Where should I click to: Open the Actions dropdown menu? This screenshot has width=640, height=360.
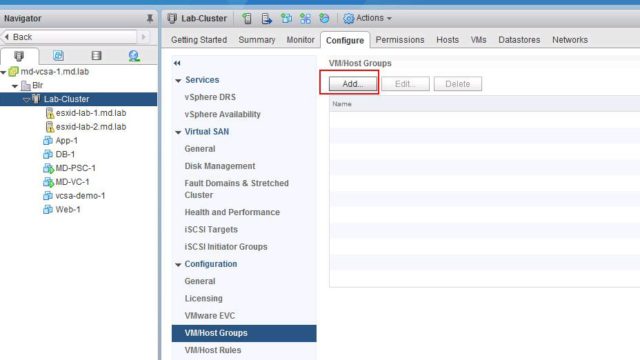(373, 18)
